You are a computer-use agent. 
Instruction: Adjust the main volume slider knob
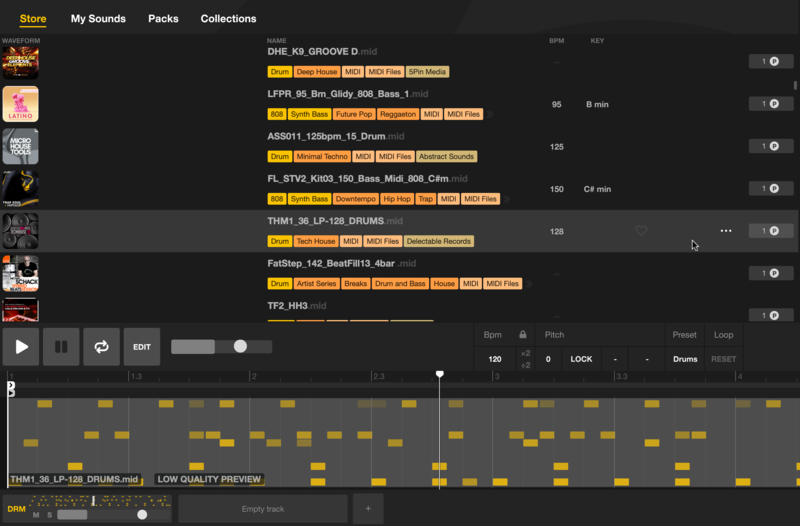[240, 346]
